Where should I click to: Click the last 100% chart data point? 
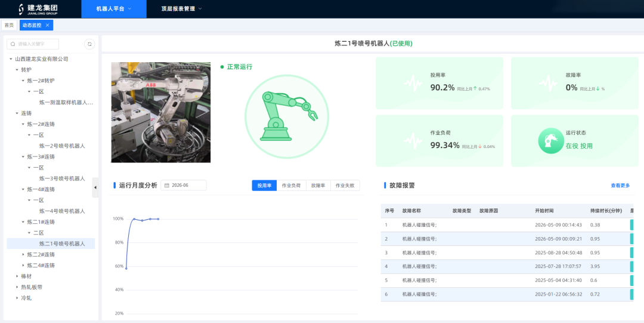pyautogui.click(x=158, y=219)
